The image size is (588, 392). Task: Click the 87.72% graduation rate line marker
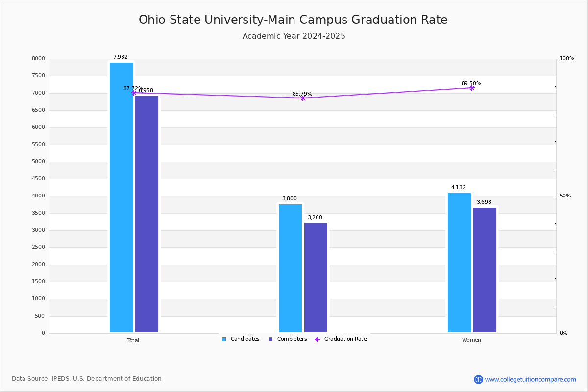coord(133,93)
